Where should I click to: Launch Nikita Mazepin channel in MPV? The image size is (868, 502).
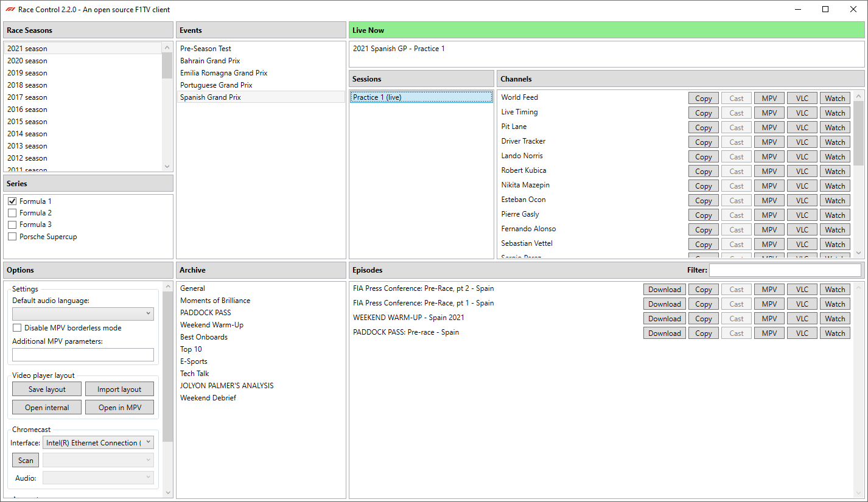click(x=769, y=186)
